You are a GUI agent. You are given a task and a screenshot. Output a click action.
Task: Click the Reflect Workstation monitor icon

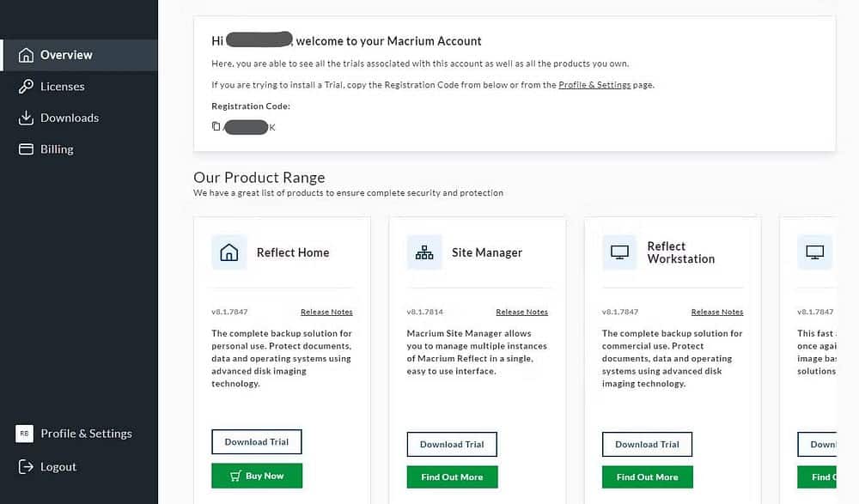pos(619,252)
